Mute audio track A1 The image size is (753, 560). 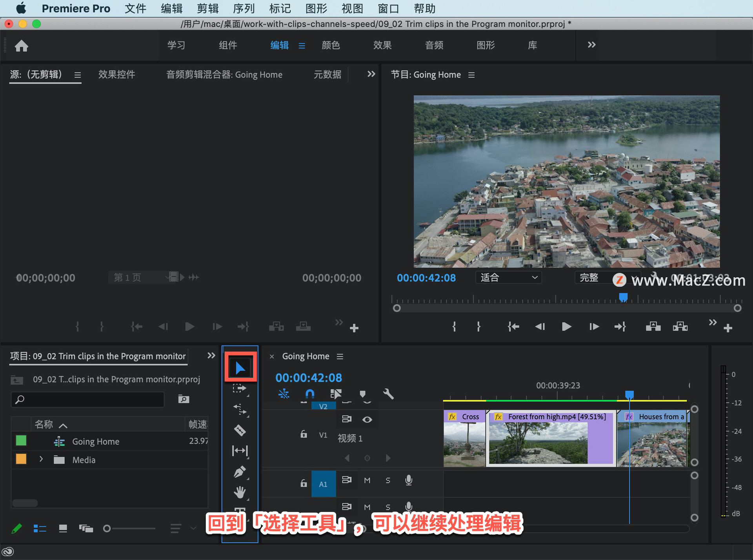[x=367, y=480]
